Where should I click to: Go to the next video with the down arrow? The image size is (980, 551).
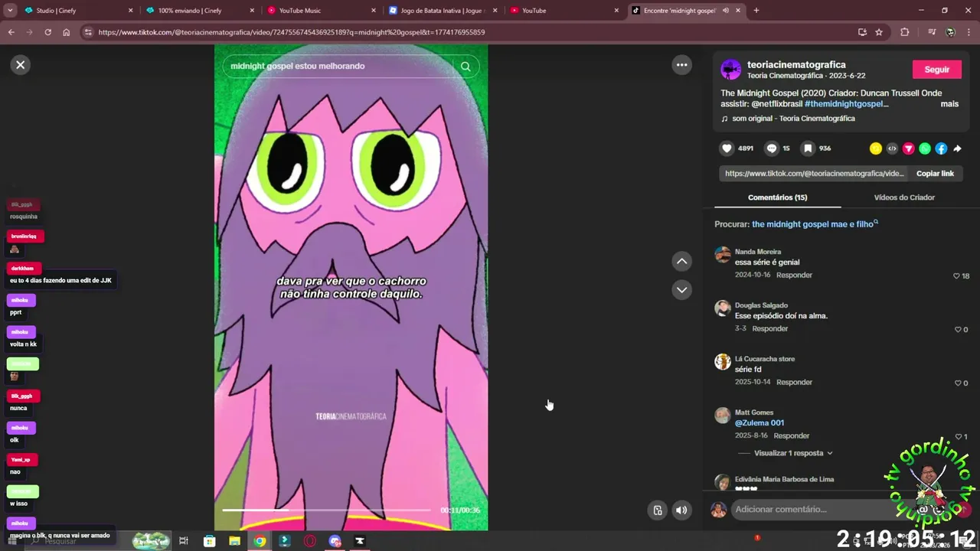click(681, 290)
